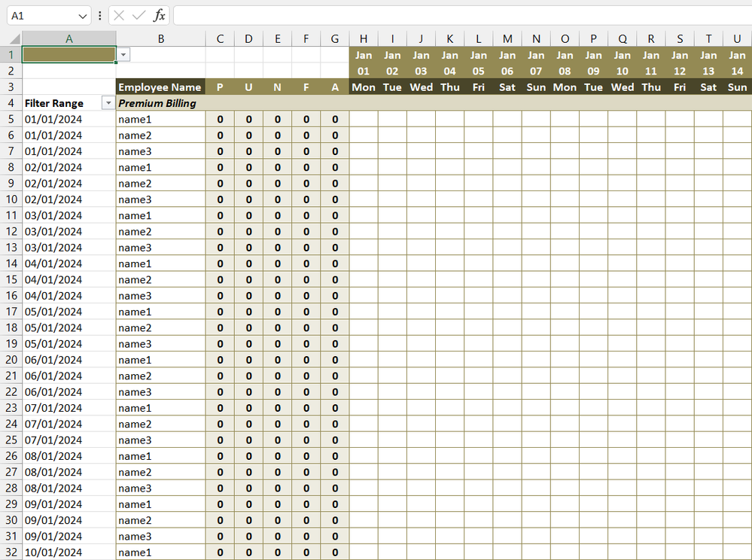Click name1 in row 11
The width and height of the screenshot is (752, 560).
pos(160,215)
